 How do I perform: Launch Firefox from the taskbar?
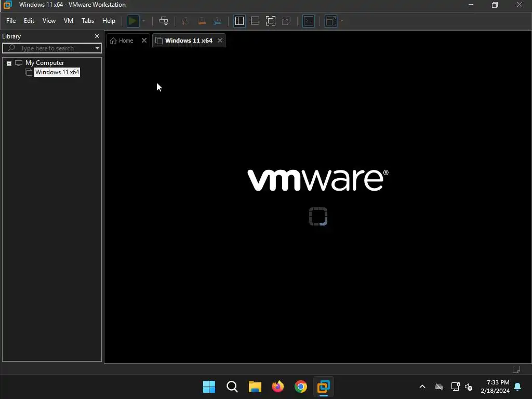(278, 387)
